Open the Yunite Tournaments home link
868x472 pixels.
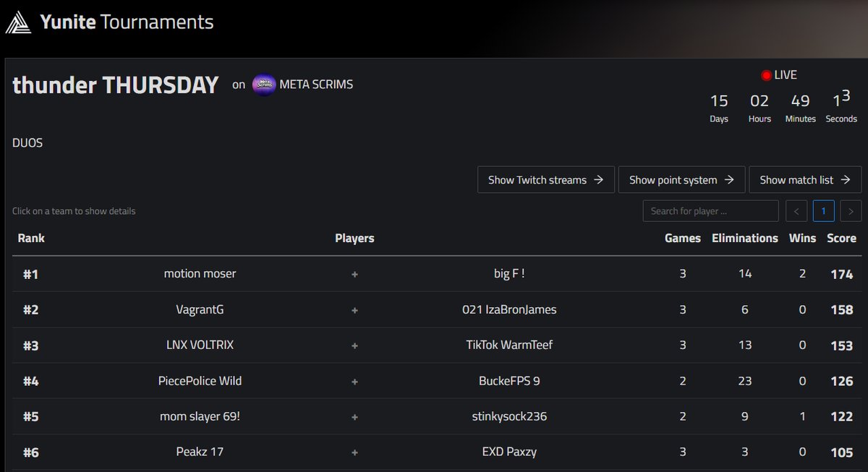coord(110,22)
